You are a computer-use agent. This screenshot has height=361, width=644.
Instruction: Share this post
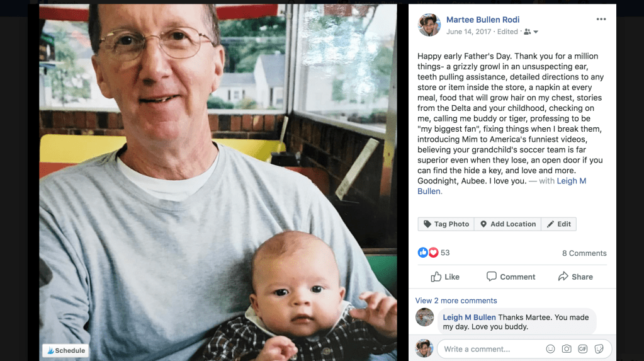(x=575, y=277)
